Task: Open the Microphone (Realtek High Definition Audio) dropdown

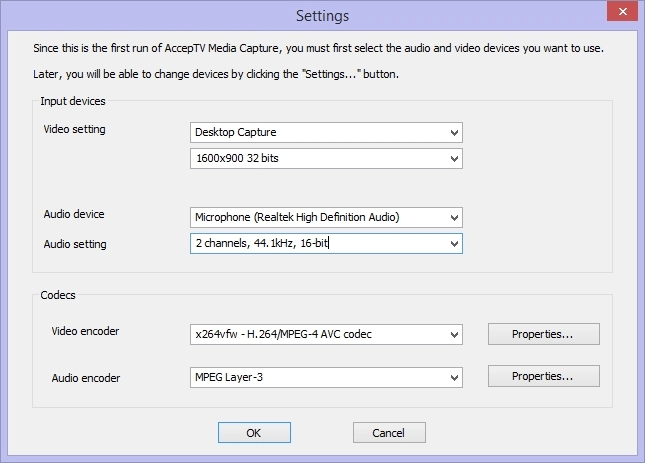Action: coord(326,217)
